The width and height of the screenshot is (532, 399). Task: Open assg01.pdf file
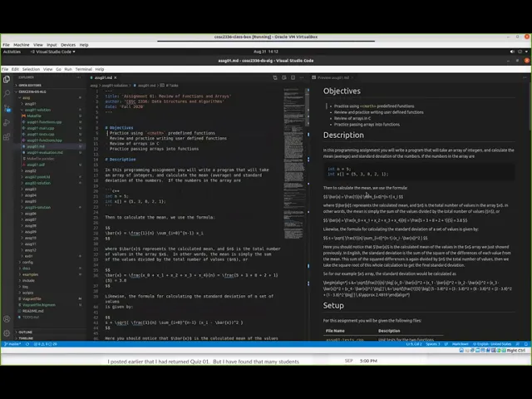click(36, 165)
